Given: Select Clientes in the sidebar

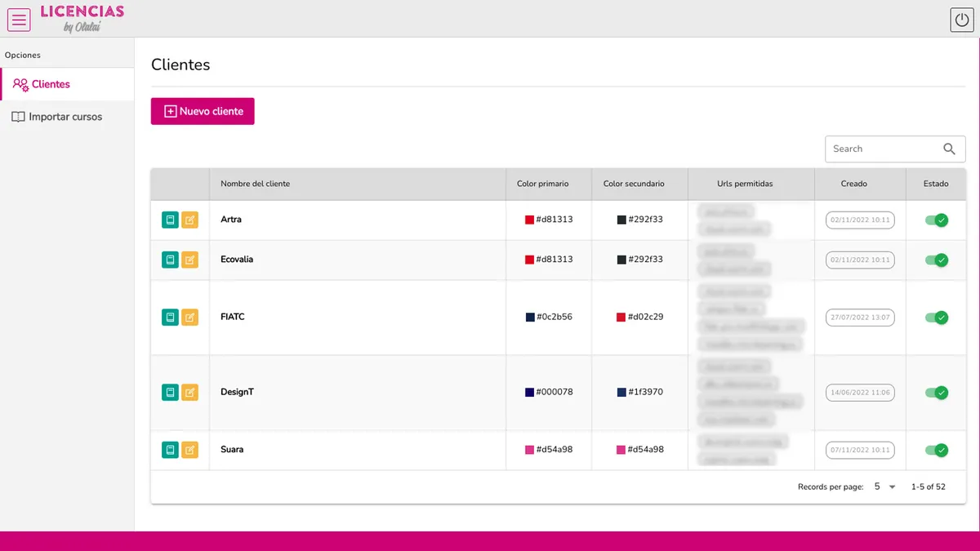Looking at the screenshot, I should (x=67, y=84).
